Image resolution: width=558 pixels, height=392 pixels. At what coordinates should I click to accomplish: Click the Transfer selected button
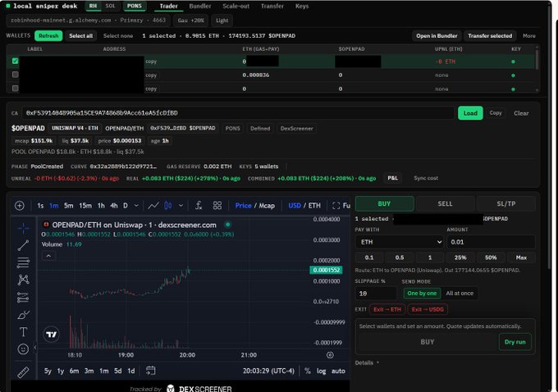pos(490,36)
